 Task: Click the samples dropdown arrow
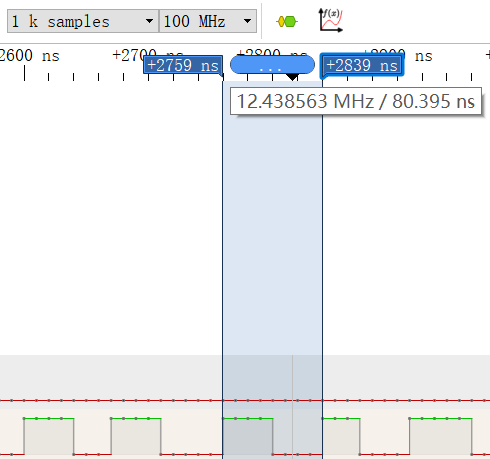pos(149,21)
